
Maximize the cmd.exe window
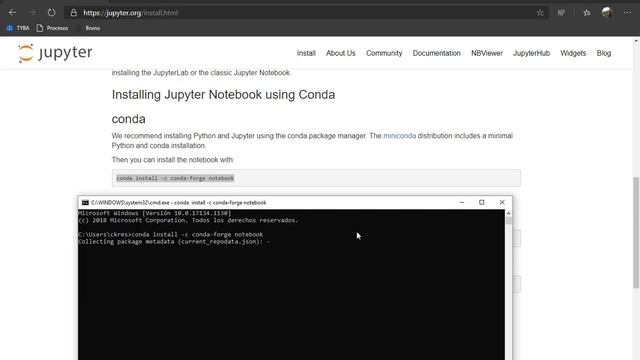482,202
